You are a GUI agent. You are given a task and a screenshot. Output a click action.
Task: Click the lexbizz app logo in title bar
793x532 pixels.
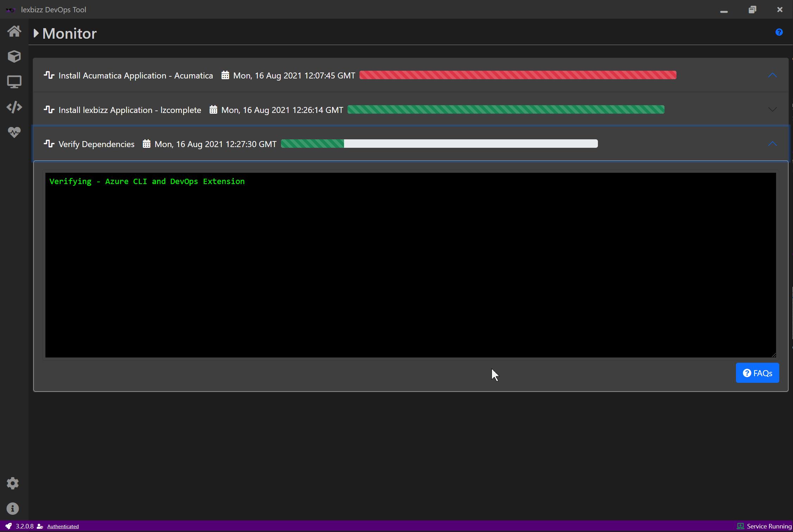coord(11,10)
